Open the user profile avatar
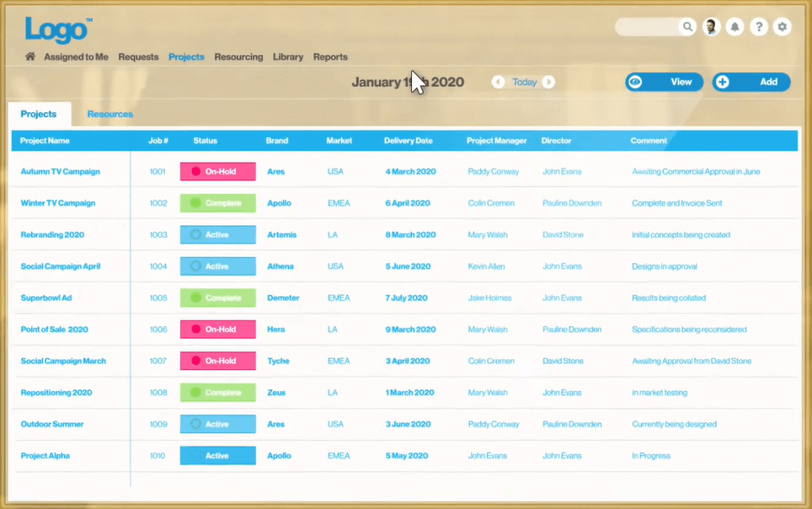This screenshot has height=509, width=812. point(712,27)
